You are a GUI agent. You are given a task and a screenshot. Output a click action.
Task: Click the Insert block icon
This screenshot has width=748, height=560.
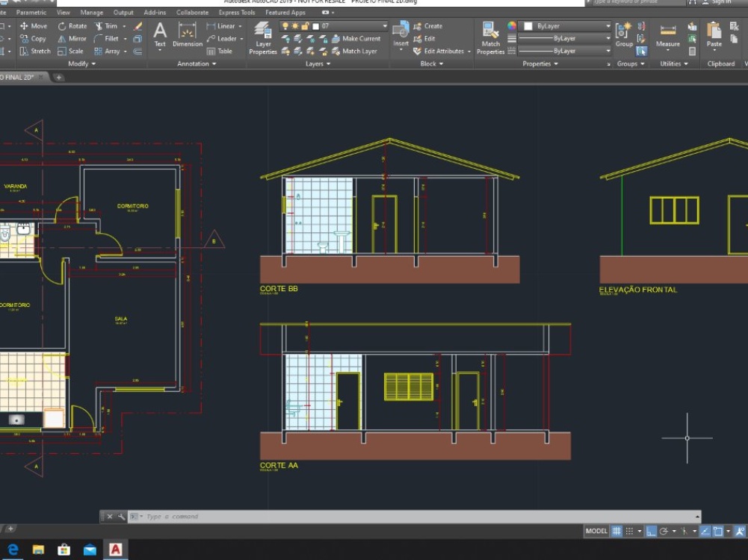pyautogui.click(x=401, y=31)
